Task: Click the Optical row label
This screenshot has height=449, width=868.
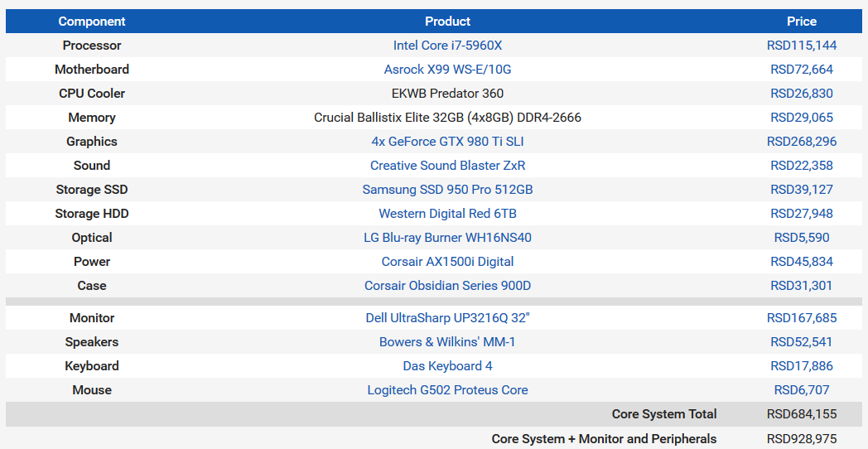Action: click(92, 238)
